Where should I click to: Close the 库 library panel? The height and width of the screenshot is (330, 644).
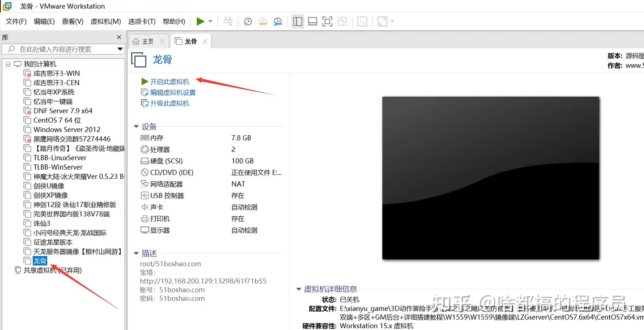click(119, 37)
